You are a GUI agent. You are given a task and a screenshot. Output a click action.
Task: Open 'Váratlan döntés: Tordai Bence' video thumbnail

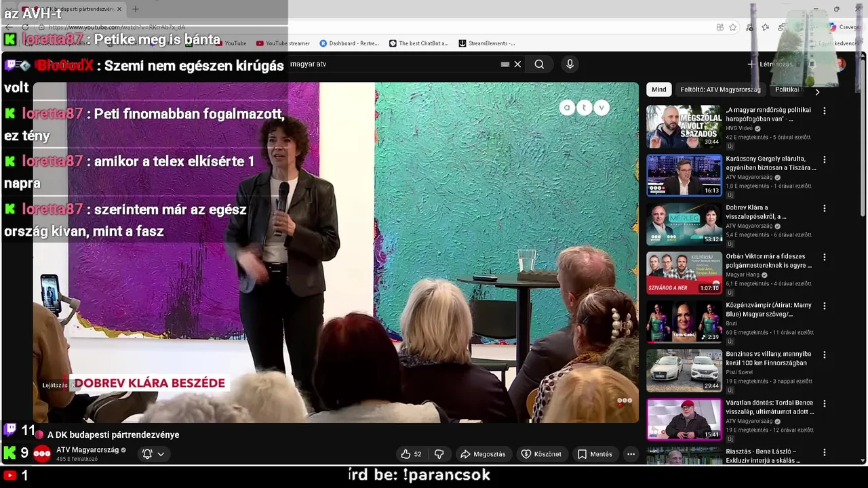[684, 419]
